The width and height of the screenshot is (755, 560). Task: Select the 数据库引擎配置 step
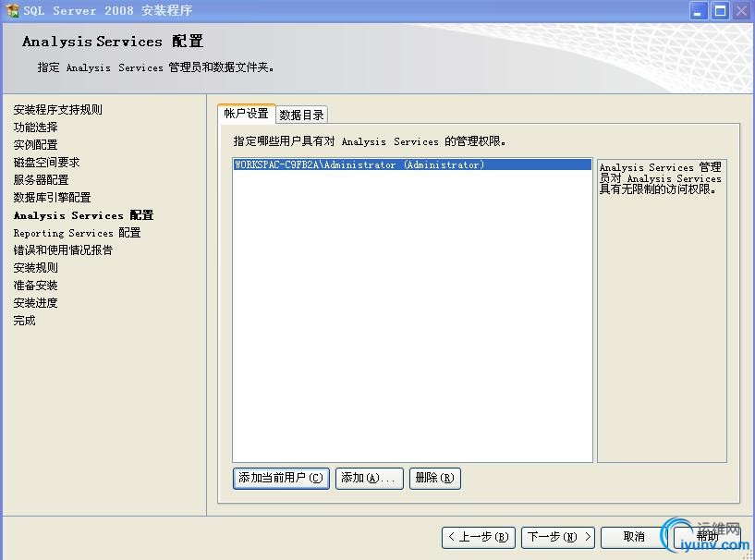(52, 198)
